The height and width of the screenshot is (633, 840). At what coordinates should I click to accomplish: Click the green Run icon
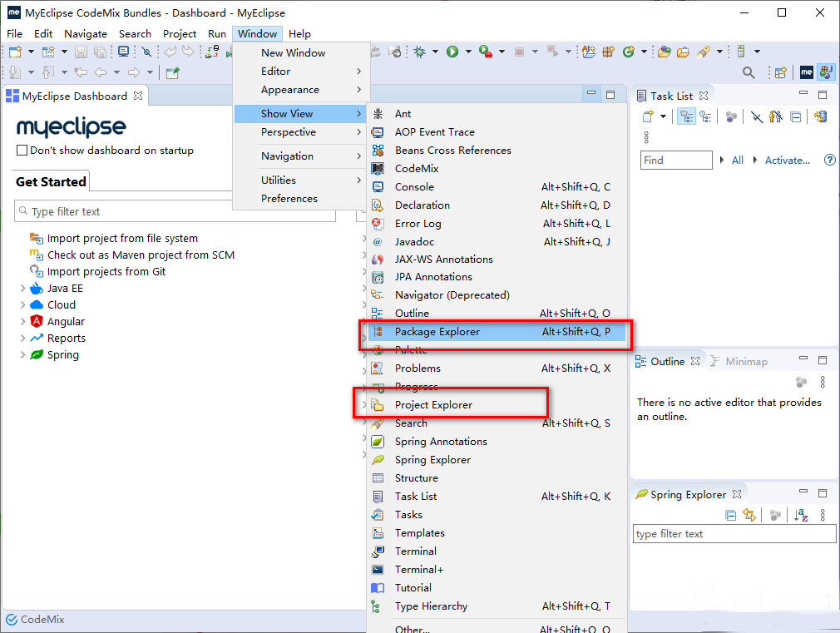click(452, 52)
